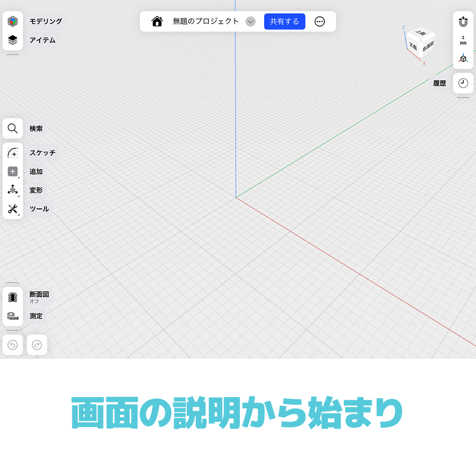This screenshot has width=476, height=476.
Task: Select the Transform tool icon
Action: (12, 190)
